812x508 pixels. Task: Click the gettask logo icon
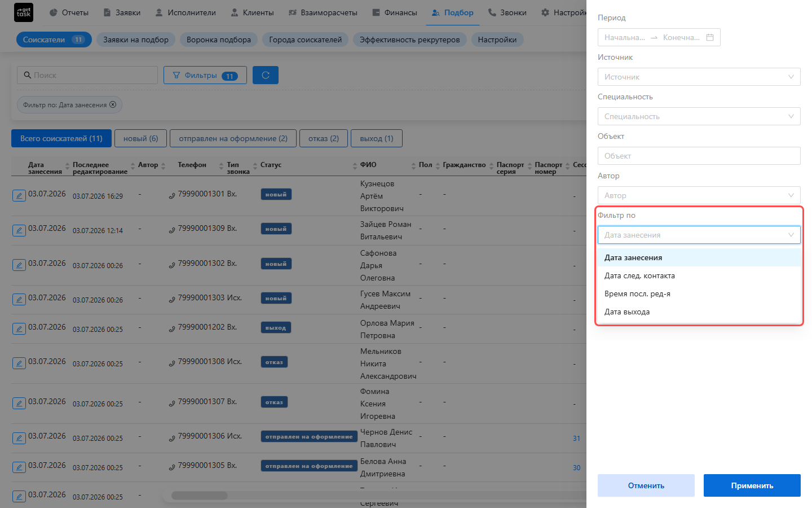coord(23,12)
